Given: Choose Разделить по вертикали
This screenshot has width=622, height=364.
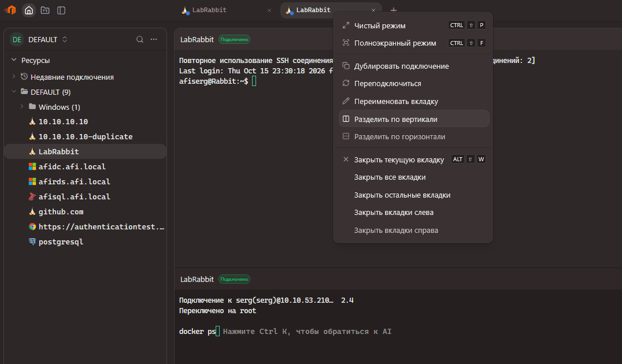Looking at the screenshot, I should 414,119.
